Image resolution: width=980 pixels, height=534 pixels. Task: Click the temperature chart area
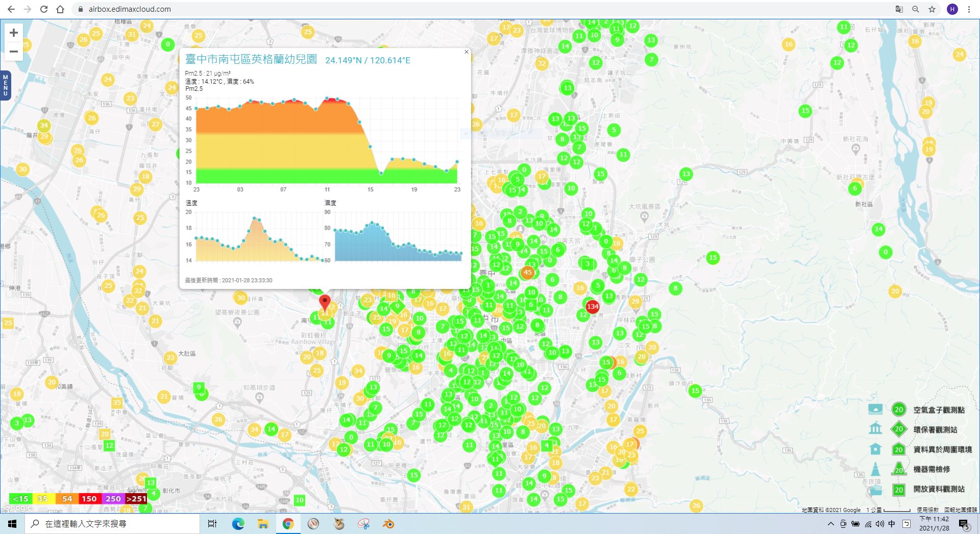[x=259, y=237]
